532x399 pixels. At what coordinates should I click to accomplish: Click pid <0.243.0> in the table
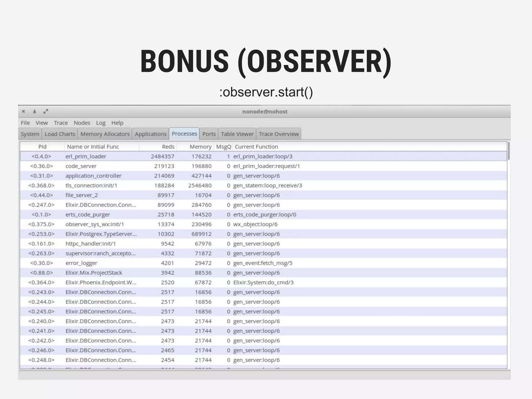42,292
